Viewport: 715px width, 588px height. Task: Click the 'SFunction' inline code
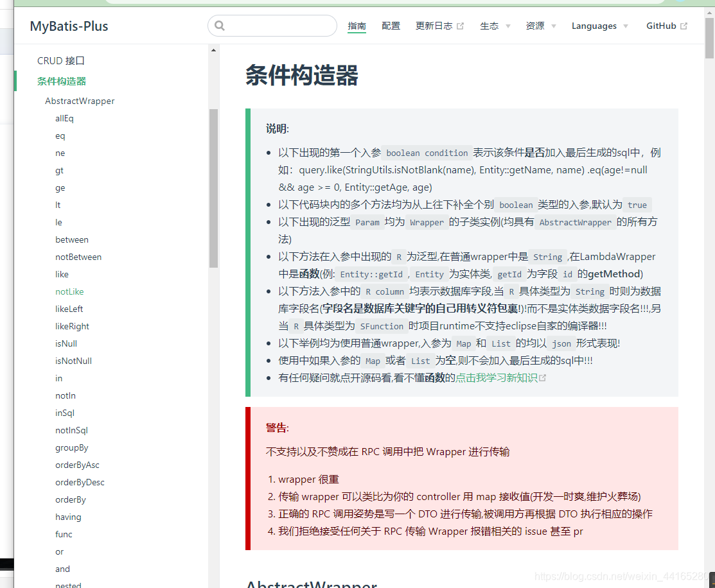tap(382, 326)
